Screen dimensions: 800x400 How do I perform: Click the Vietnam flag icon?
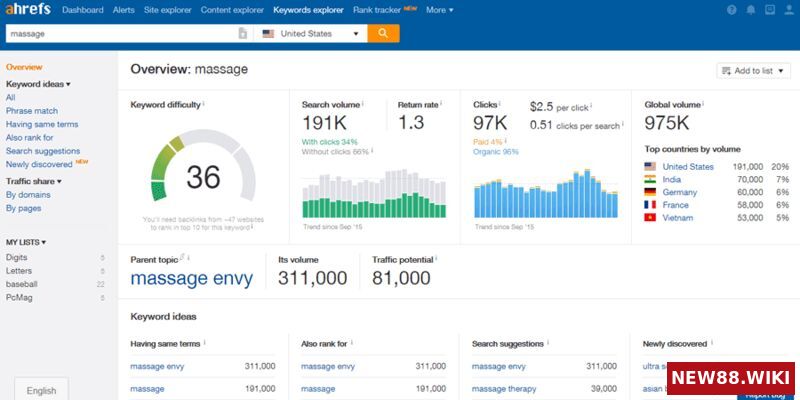tap(650, 218)
